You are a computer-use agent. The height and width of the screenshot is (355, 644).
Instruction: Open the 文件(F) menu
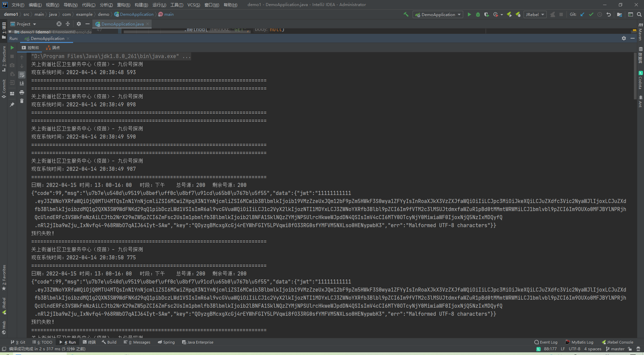[x=18, y=5]
